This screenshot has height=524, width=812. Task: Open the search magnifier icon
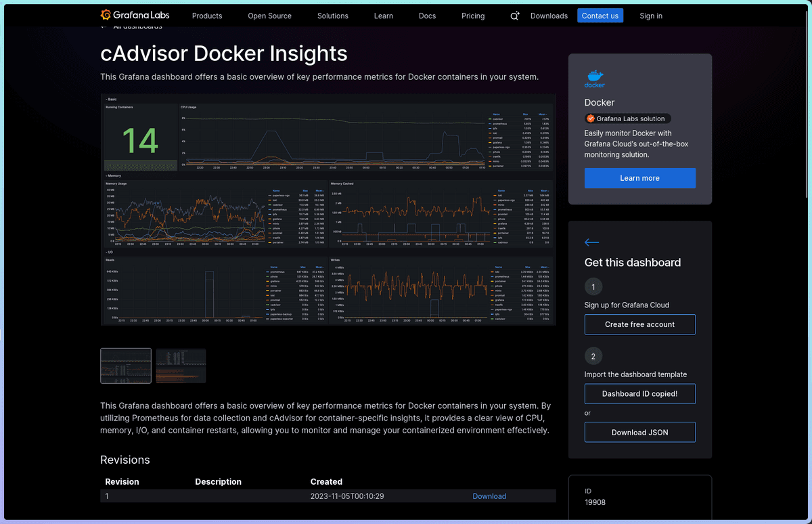[x=514, y=16]
